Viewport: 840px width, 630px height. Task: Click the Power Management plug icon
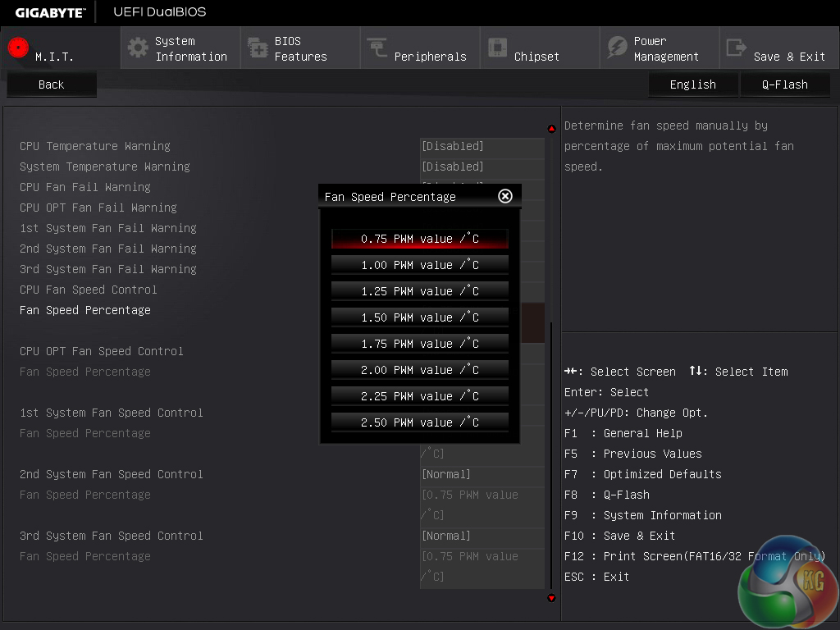point(617,48)
